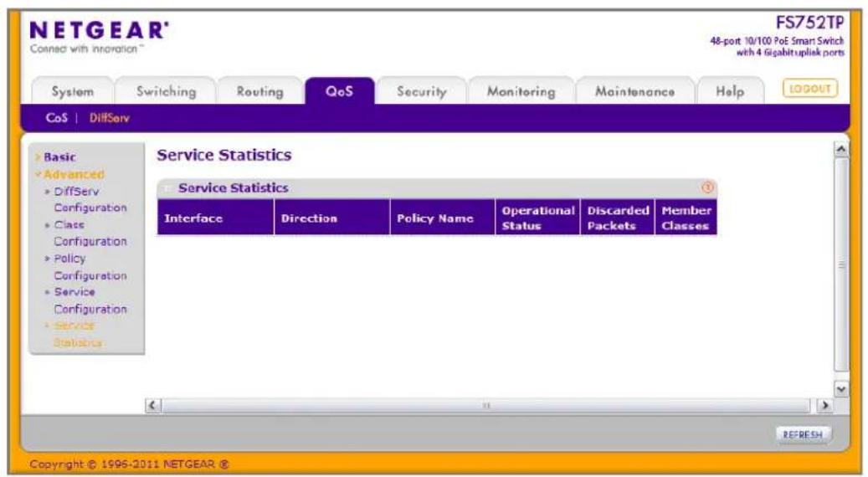Click the horizontal scrollbar right arrow
The width and height of the screenshot is (868, 477).
[x=824, y=406]
